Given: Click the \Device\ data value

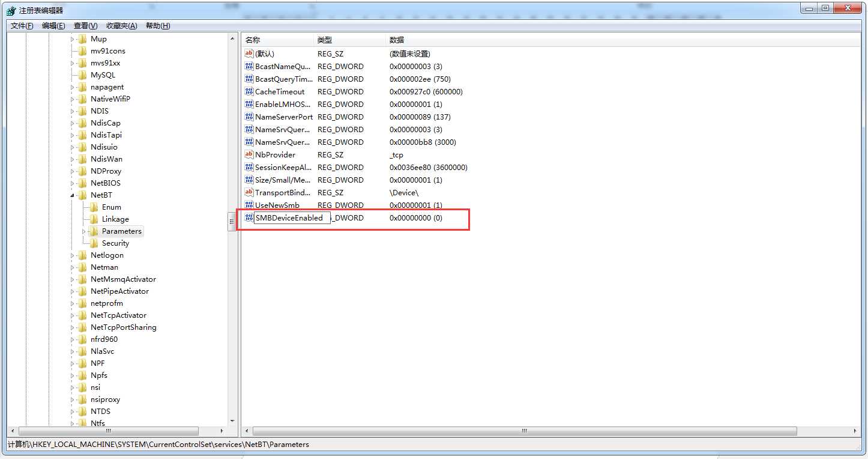Looking at the screenshot, I should pos(403,192).
